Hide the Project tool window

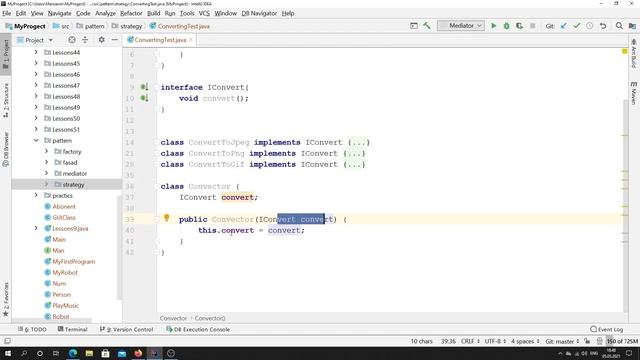click(115, 40)
